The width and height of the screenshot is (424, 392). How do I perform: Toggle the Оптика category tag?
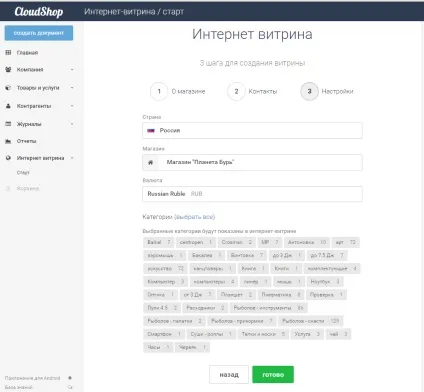(x=161, y=295)
